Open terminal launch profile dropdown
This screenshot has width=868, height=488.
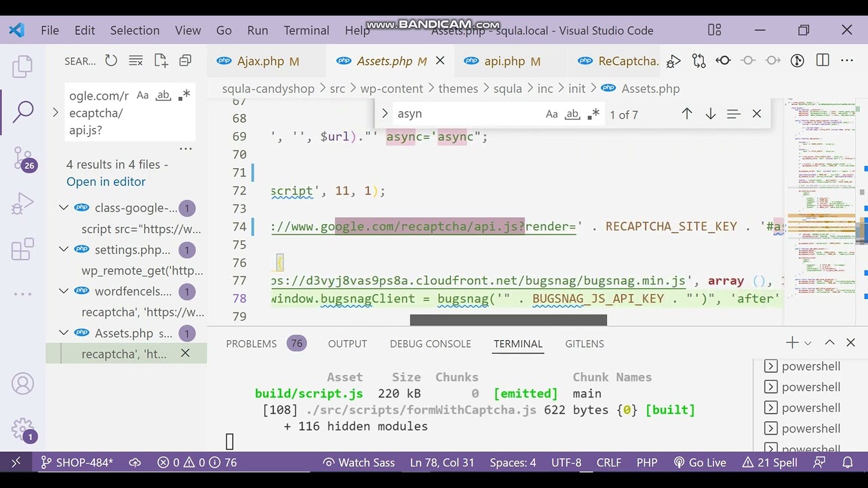tap(808, 344)
